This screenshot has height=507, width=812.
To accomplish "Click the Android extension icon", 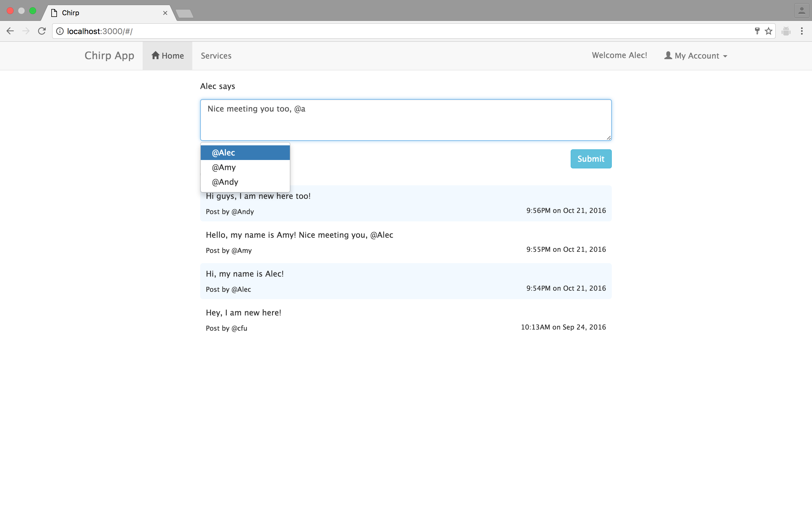I will 786,31.
